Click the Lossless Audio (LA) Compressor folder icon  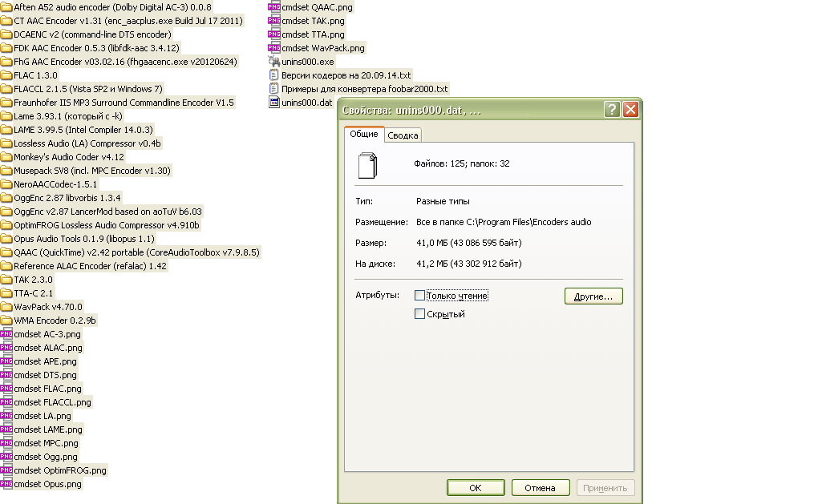coord(6,143)
